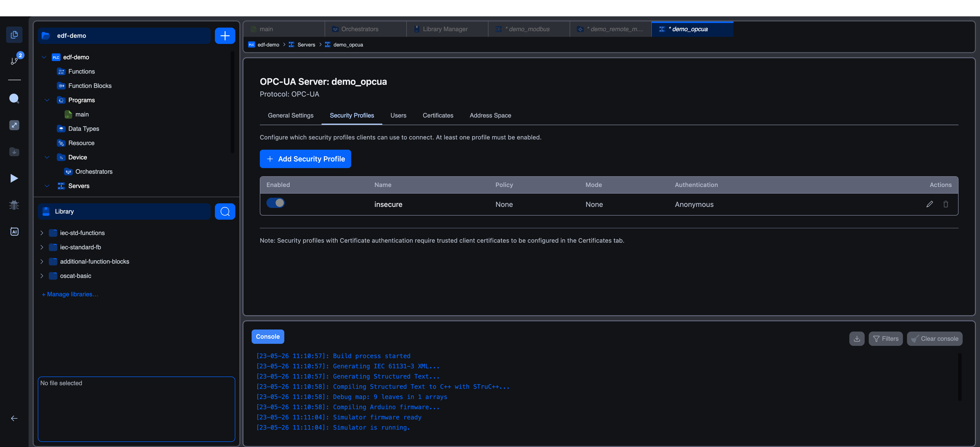Open the project files sidebar icon

pyautogui.click(x=14, y=35)
